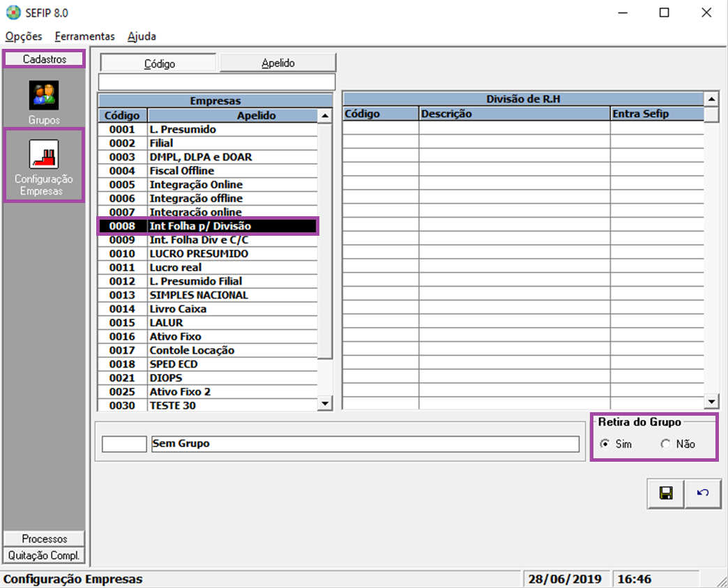Image resolution: width=728 pixels, height=588 pixels.
Task: Click the date 28/06/2019 in status bar
Action: [565, 579]
